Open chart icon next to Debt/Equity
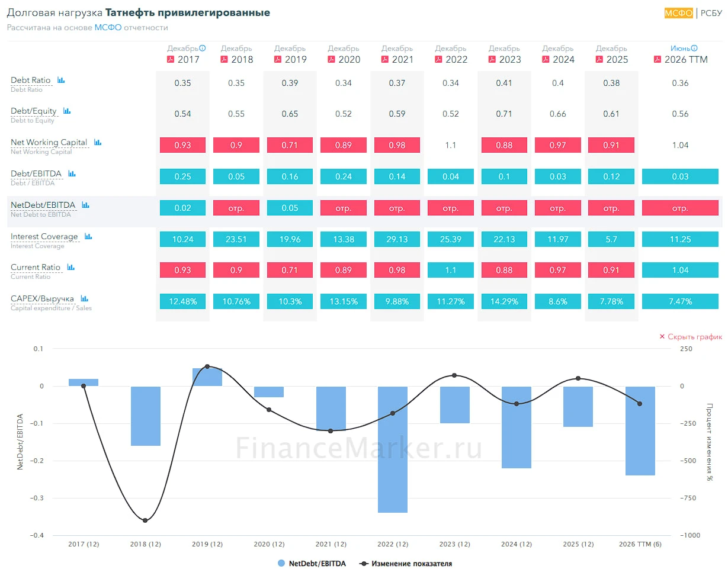 click(67, 111)
